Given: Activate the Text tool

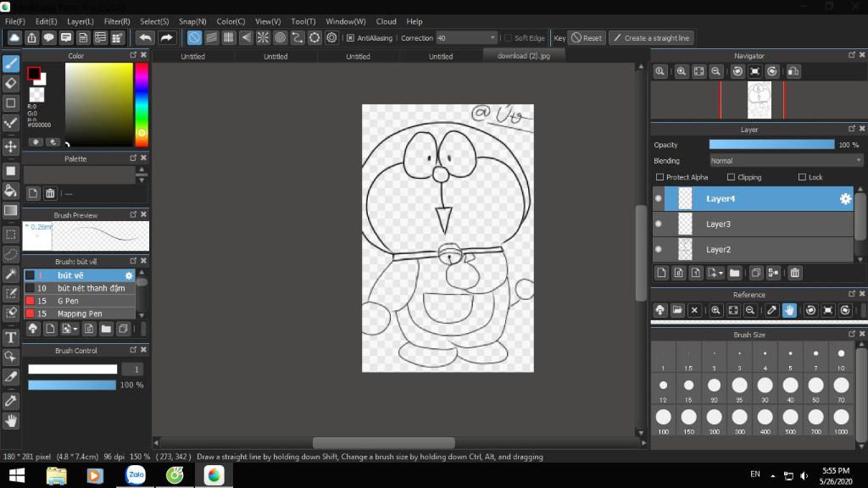Looking at the screenshot, I should tap(11, 337).
